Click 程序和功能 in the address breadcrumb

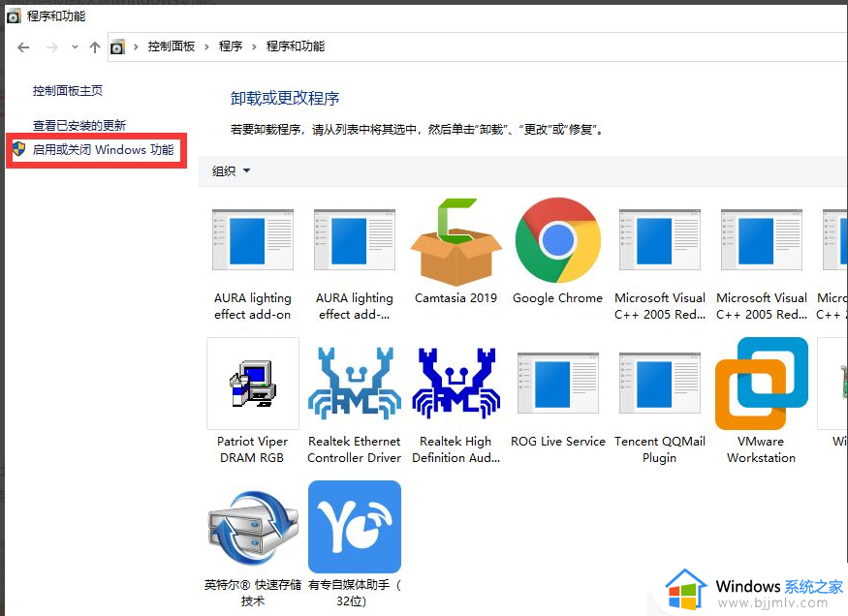(x=296, y=46)
